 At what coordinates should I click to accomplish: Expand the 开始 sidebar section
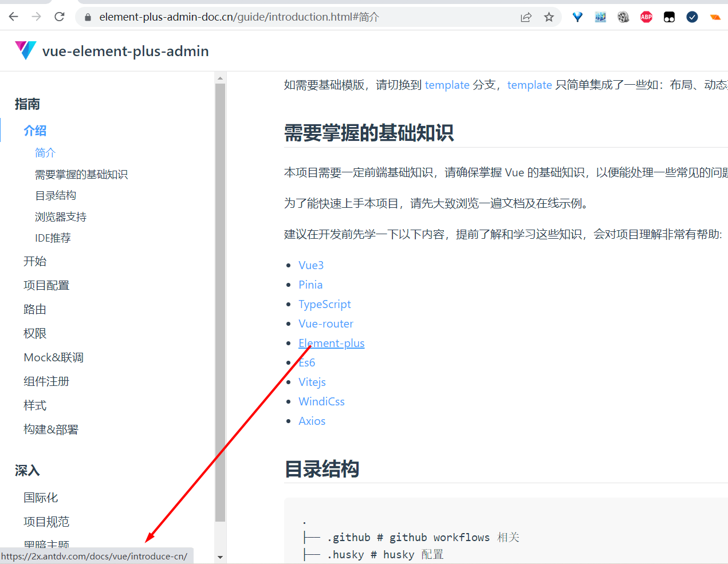(35, 261)
